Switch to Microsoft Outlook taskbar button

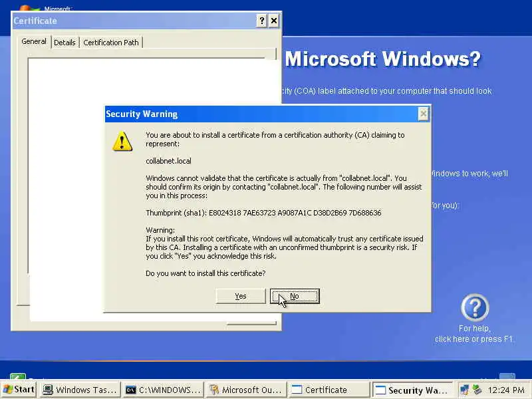point(246,390)
